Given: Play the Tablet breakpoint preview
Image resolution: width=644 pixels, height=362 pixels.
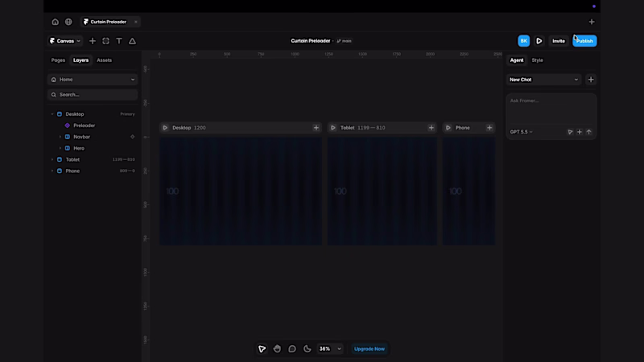Looking at the screenshot, I should [x=333, y=128].
